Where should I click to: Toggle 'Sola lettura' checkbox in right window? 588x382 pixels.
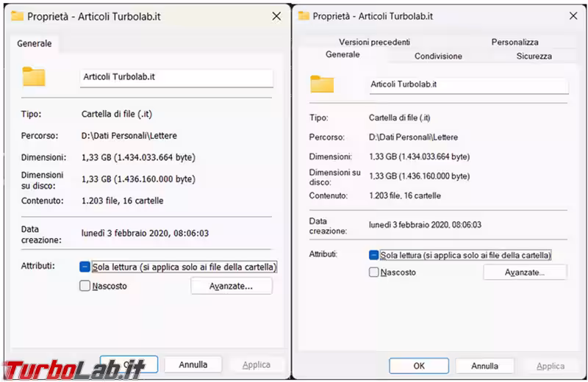click(x=373, y=256)
